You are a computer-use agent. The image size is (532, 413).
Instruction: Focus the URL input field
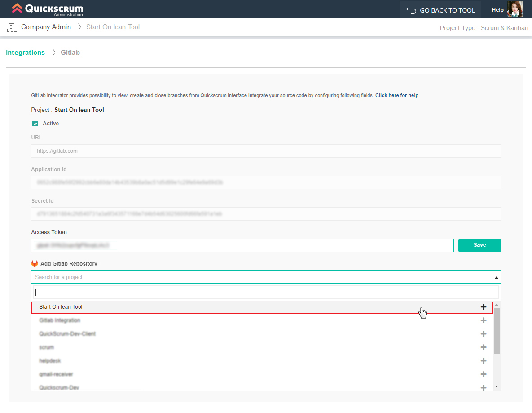[266, 151]
